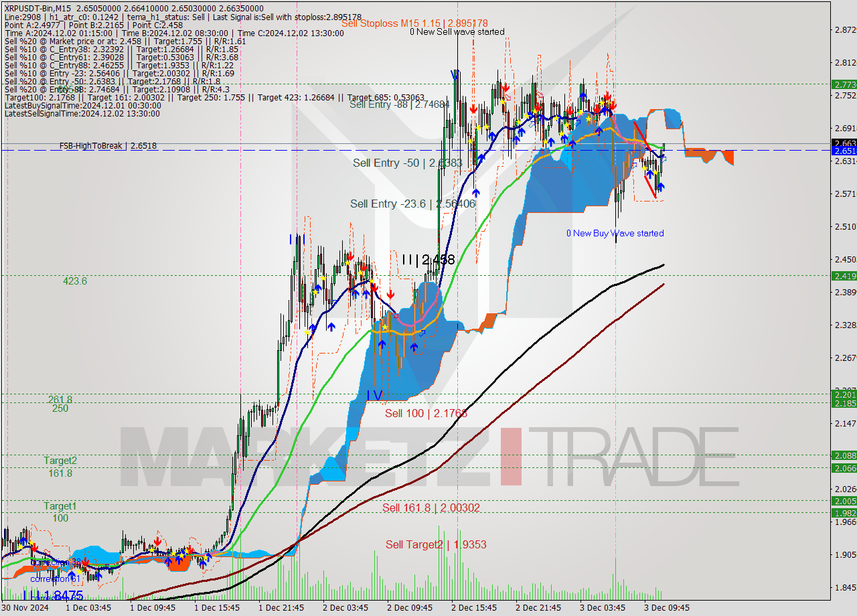Viewport: 857px width, 616px height.
Task: Click the LatestBuySignalTime info line
Action: point(83,105)
